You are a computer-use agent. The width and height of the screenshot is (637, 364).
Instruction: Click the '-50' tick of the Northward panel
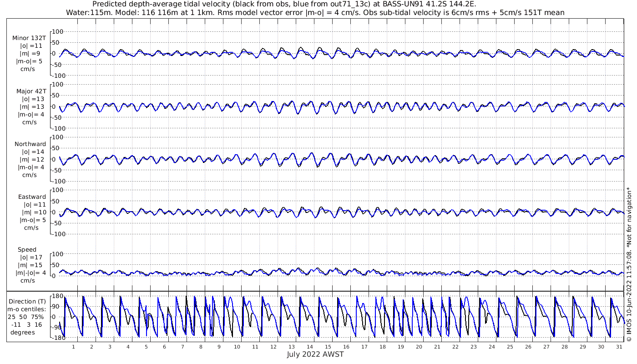pyautogui.click(x=58, y=170)
